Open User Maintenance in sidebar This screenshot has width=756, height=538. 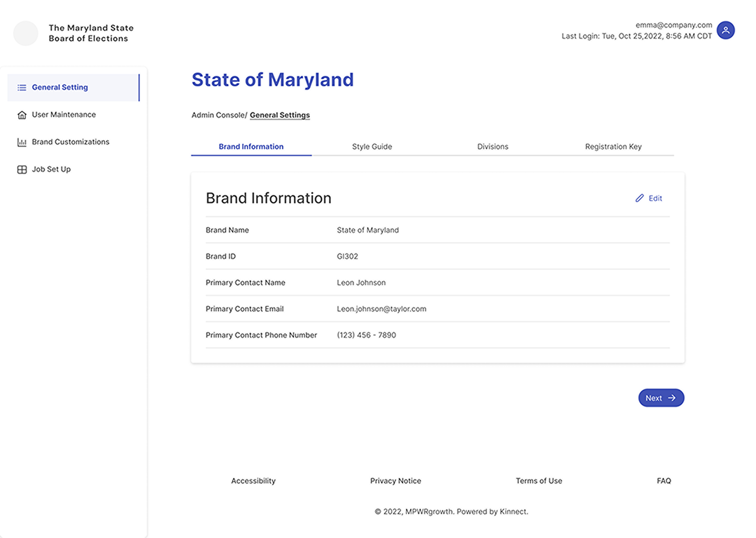pyautogui.click(x=64, y=115)
